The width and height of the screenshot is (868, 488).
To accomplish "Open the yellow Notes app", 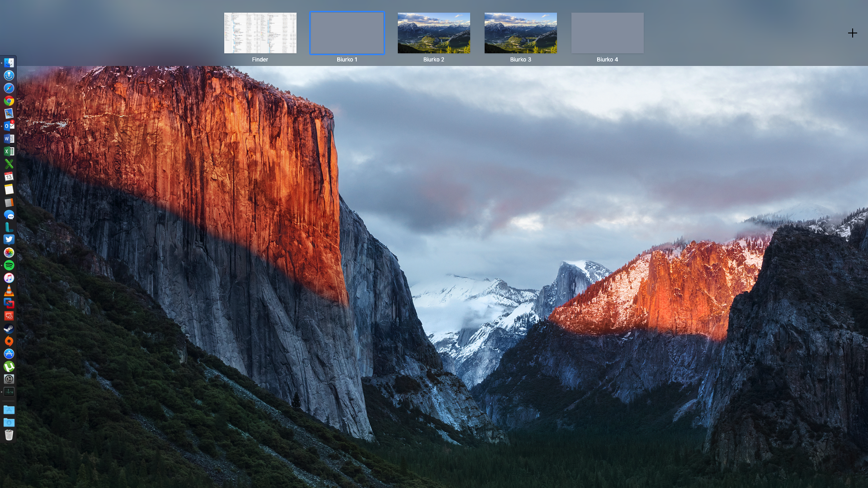I will pyautogui.click(x=9, y=189).
